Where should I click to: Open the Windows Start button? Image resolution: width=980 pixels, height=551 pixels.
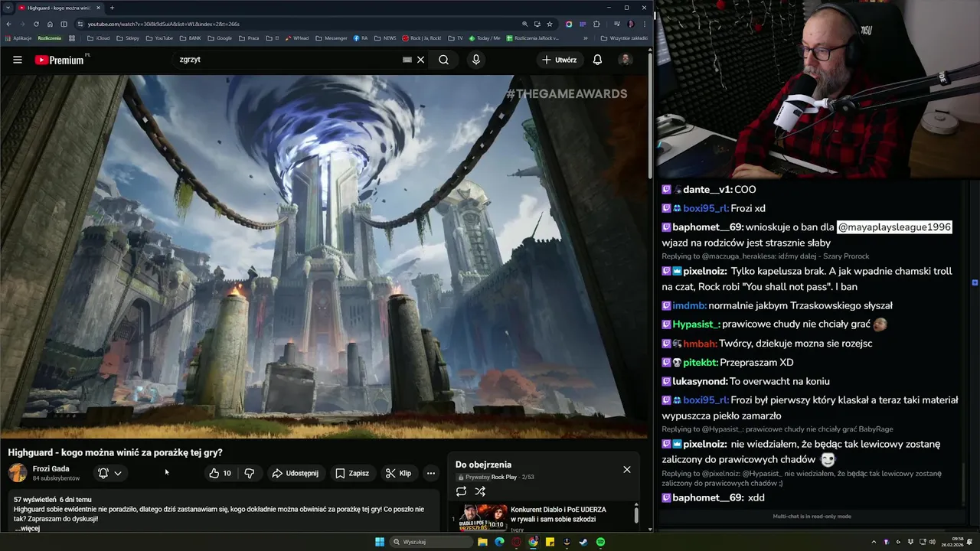point(380,542)
